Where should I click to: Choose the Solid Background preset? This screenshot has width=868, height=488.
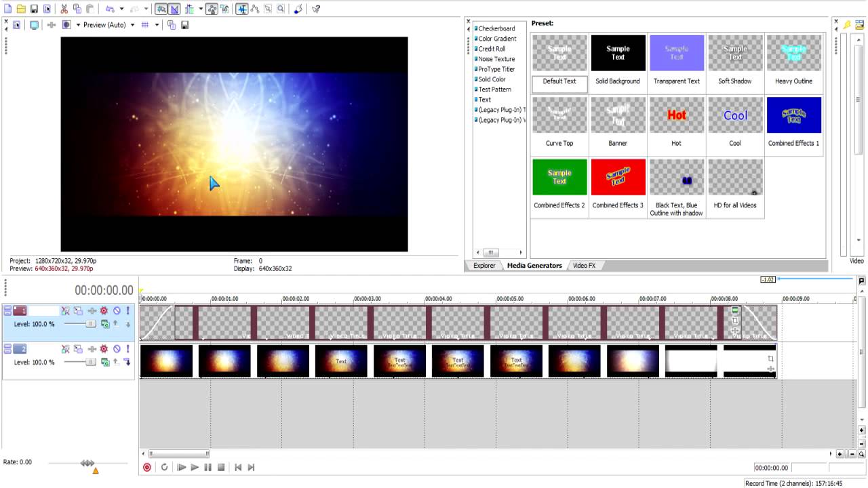(618, 62)
